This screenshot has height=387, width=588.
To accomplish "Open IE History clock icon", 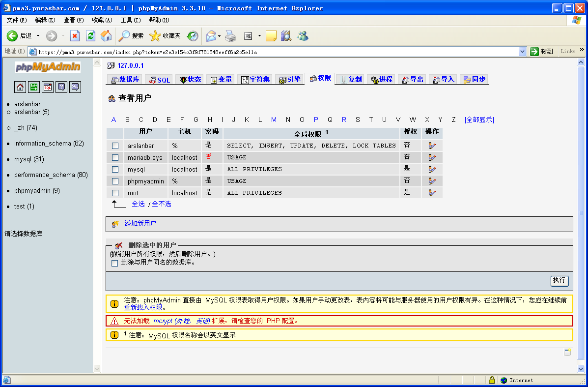I will click(x=193, y=36).
